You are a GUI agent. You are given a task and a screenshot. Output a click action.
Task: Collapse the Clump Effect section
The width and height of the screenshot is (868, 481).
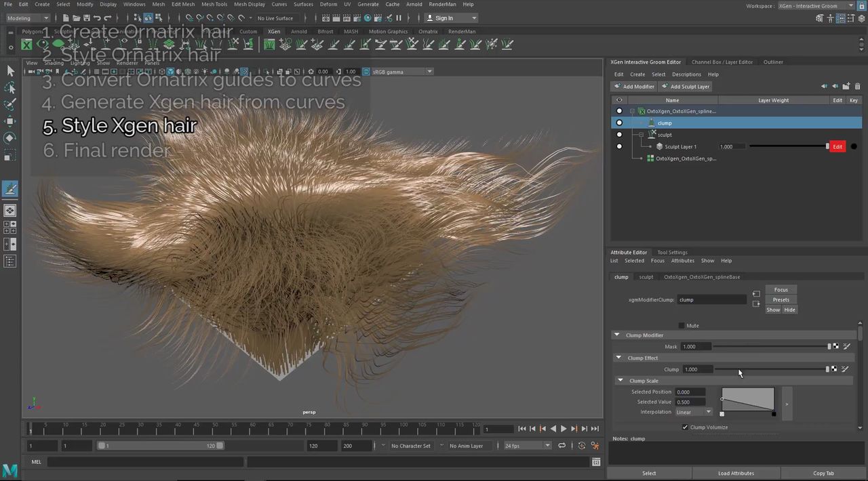(618, 358)
